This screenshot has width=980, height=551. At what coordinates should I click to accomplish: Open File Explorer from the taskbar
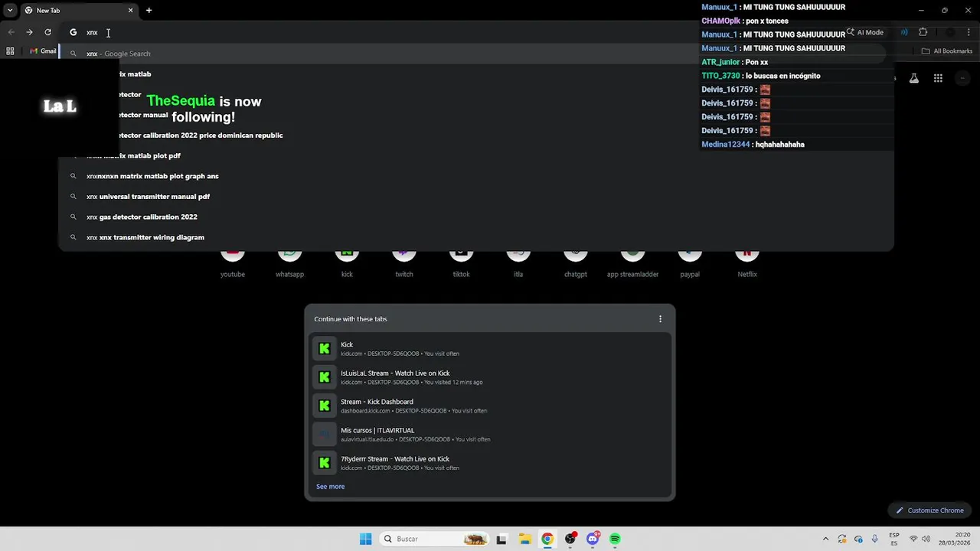pos(524,539)
